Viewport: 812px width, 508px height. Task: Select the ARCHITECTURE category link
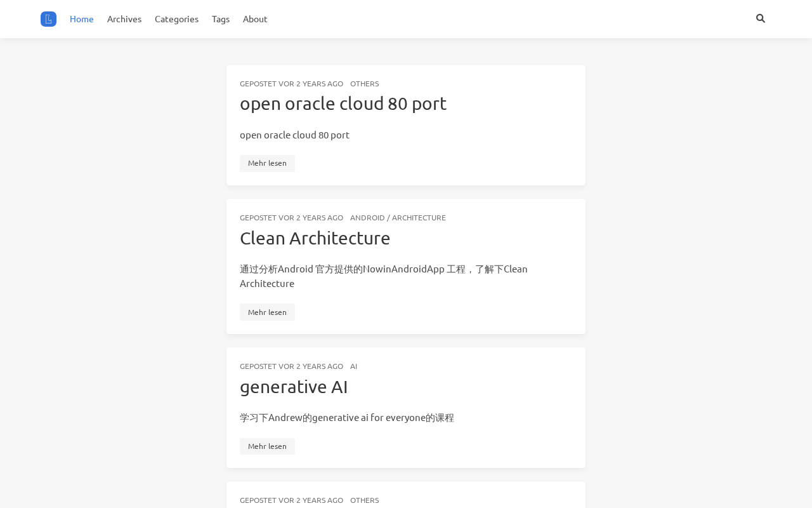coord(419,218)
